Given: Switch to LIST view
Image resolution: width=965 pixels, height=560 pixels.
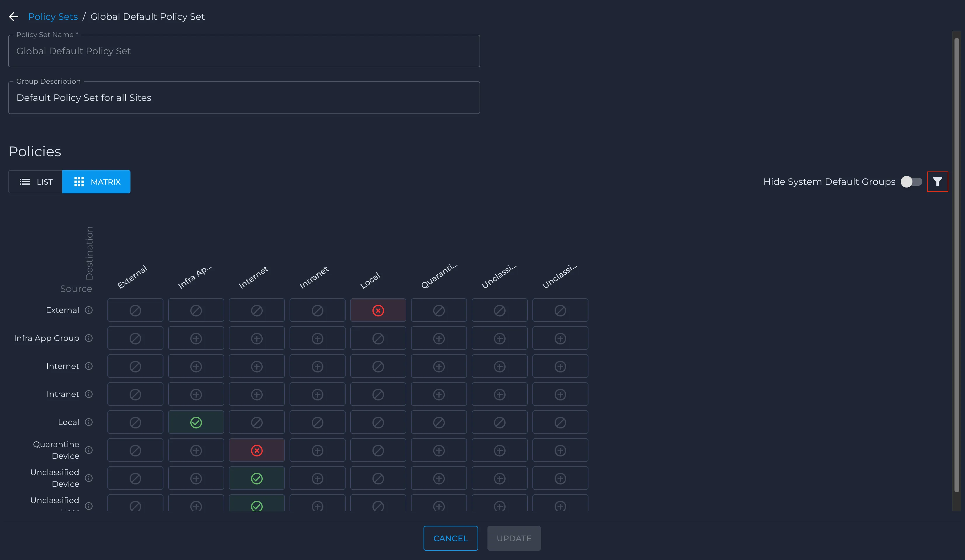Looking at the screenshot, I should (x=36, y=182).
